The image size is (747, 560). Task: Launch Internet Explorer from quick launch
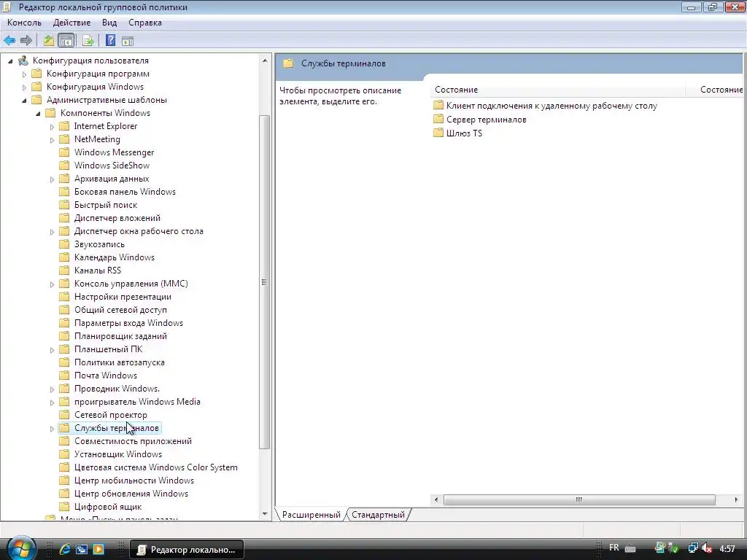(65, 549)
